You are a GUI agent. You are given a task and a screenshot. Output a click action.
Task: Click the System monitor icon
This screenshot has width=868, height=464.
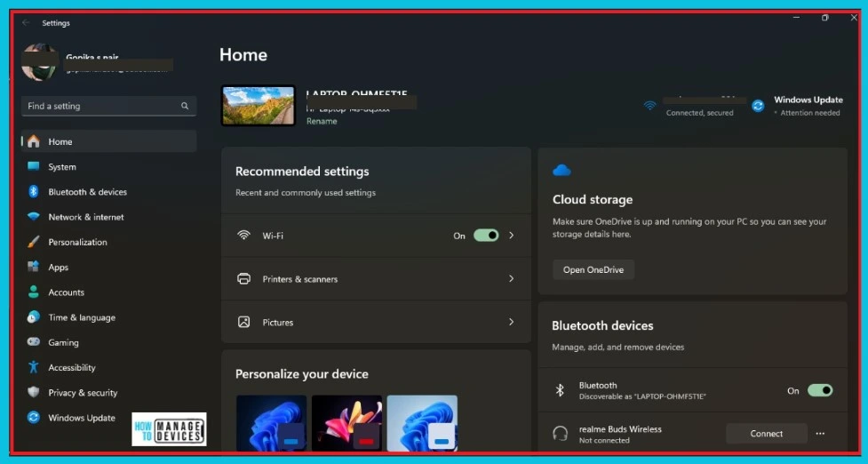pyautogui.click(x=33, y=166)
